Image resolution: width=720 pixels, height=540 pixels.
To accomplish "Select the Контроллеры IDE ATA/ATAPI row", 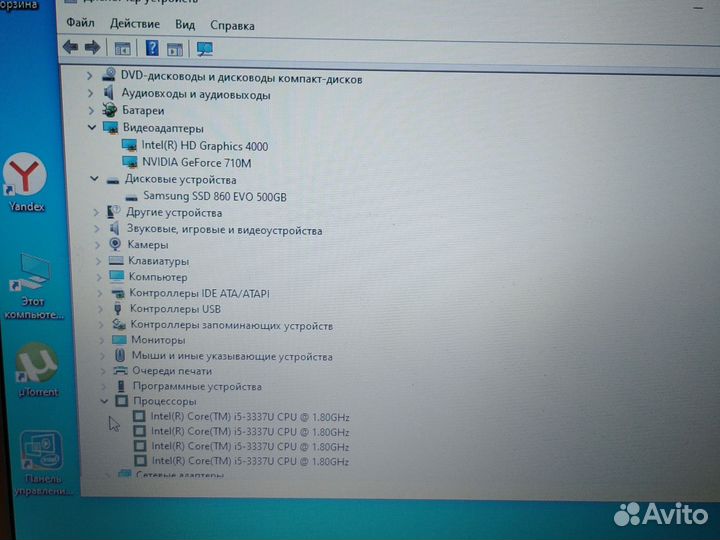I will pyautogui.click(x=199, y=293).
